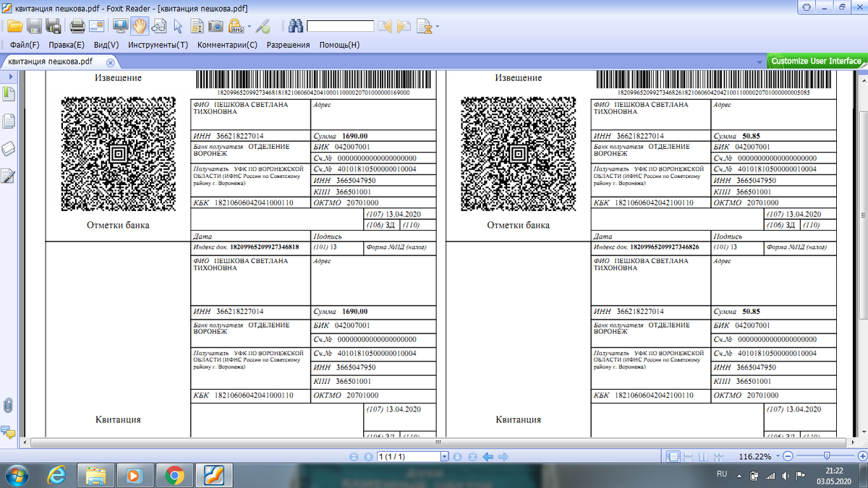This screenshot has width=868, height=488.
Task: Click the RU language indicator
Action: 721,474
